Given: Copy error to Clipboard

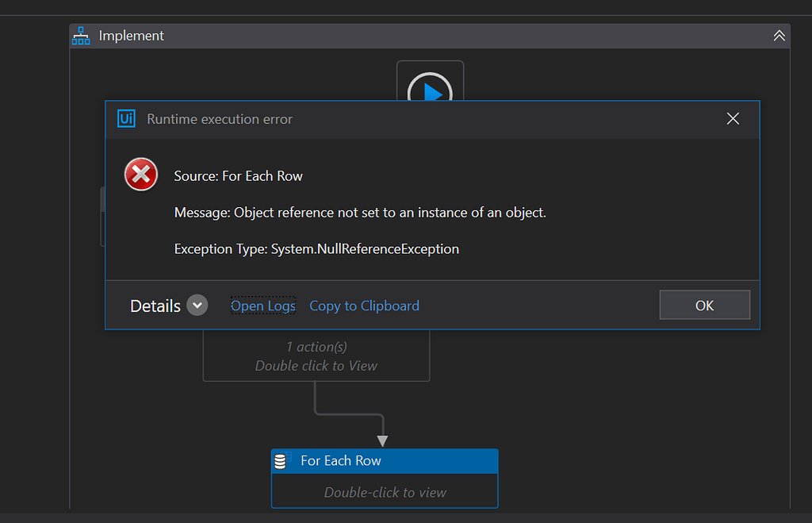Looking at the screenshot, I should [364, 306].
